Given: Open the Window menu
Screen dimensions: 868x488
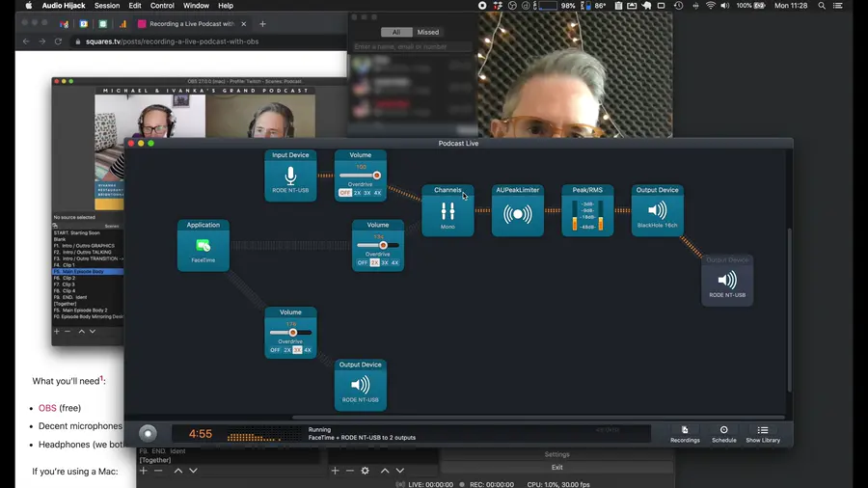Looking at the screenshot, I should click(196, 6).
